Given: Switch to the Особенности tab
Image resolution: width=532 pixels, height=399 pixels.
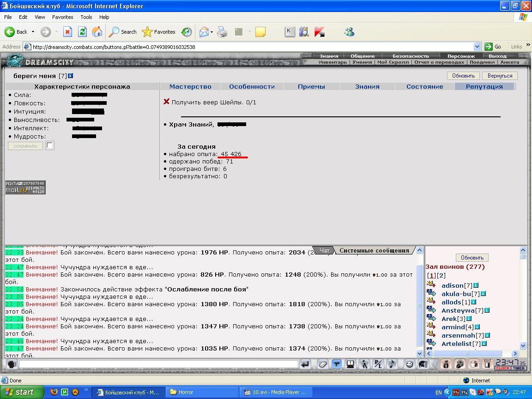Looking at the screenshot, I should [252, 86].
